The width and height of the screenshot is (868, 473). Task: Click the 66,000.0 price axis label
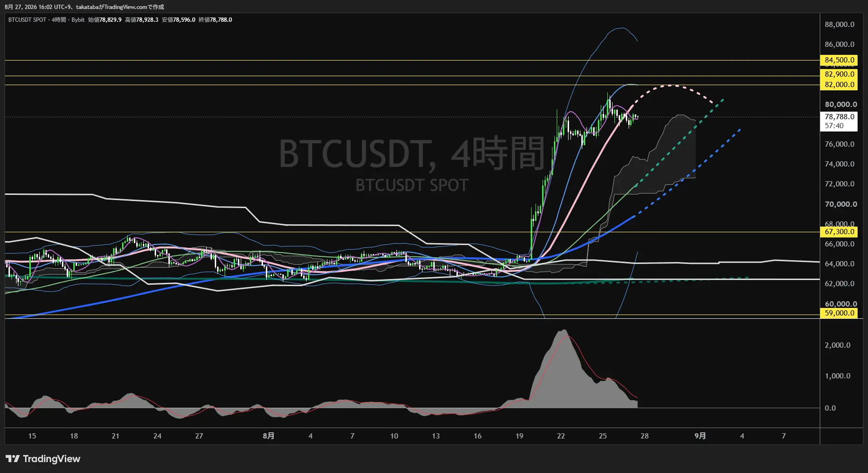pyautogui.click(x=839, y=244)
